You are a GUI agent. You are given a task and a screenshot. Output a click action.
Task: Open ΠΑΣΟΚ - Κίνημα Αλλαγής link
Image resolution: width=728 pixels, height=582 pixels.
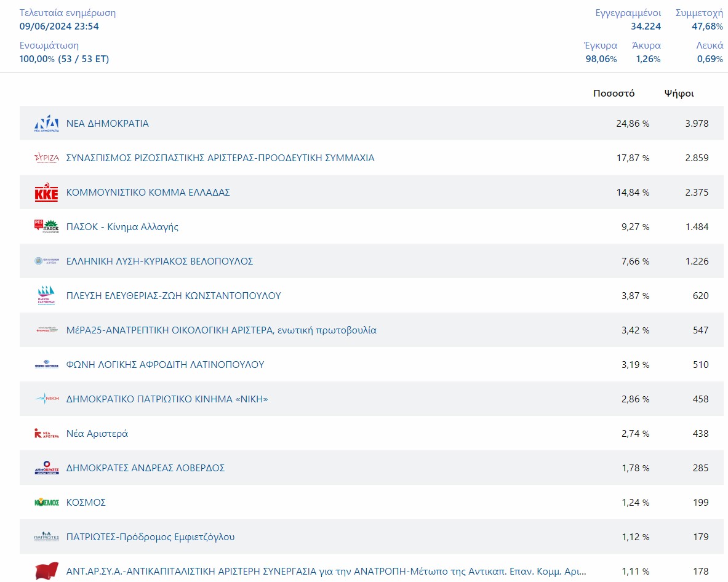tap(122, 227)
